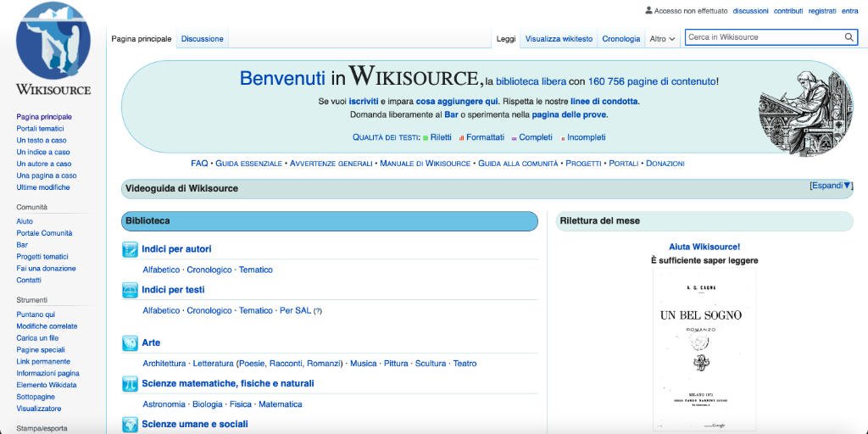Open Per SAL index link
This screenshot has height=434, width=868.
click(295, 310)
